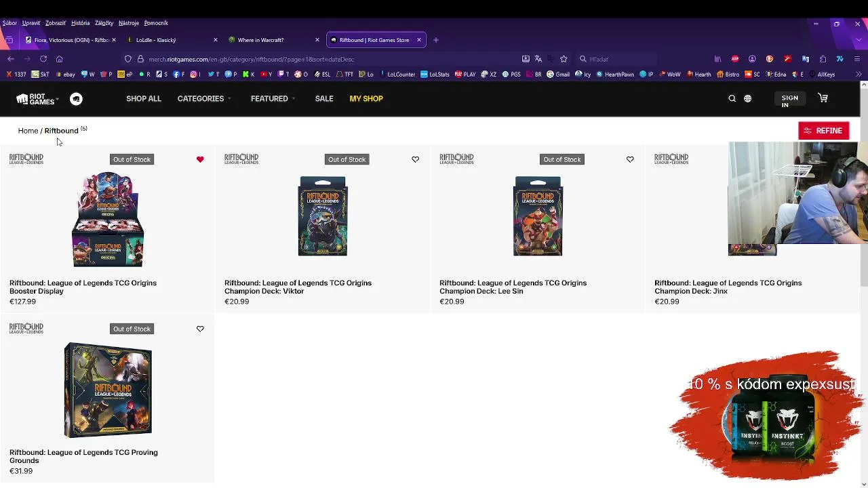The height and width of the screenshot is (488, 868).
Task: Bookmark this page with the star icon
Action: click(564, 59)
